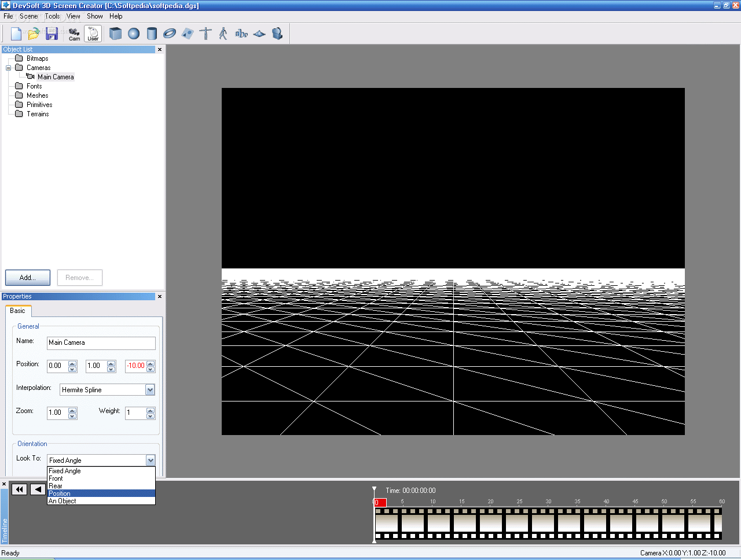The width and height of the screenshot is (741, 560).
Task: Adjust the Position X spinner arrows
Action: [72, 366]
